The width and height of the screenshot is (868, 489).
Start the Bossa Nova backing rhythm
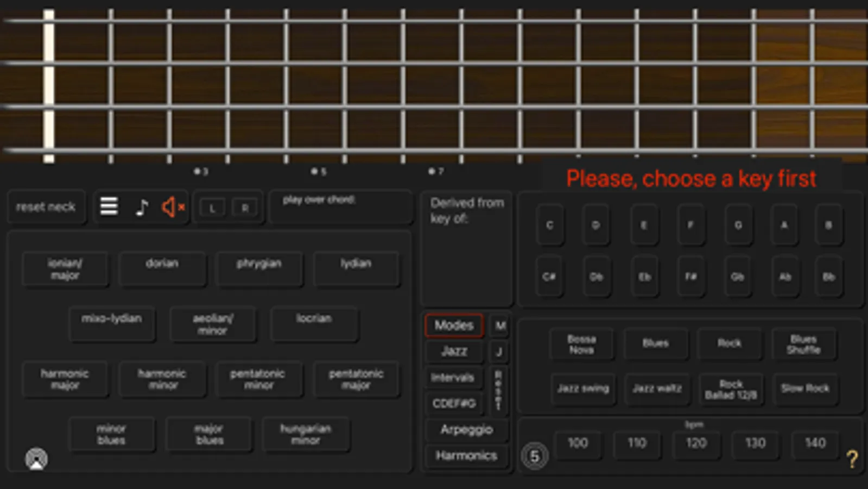[582, 344]
